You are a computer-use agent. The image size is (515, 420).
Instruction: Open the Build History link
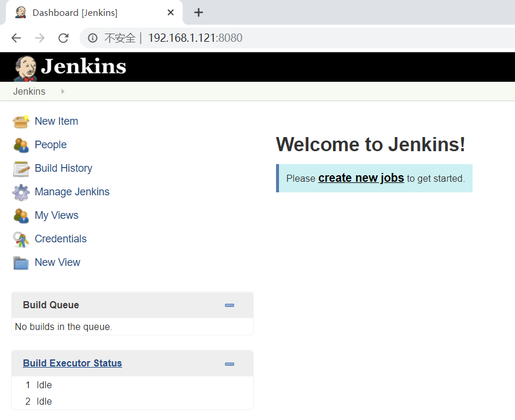64,168
